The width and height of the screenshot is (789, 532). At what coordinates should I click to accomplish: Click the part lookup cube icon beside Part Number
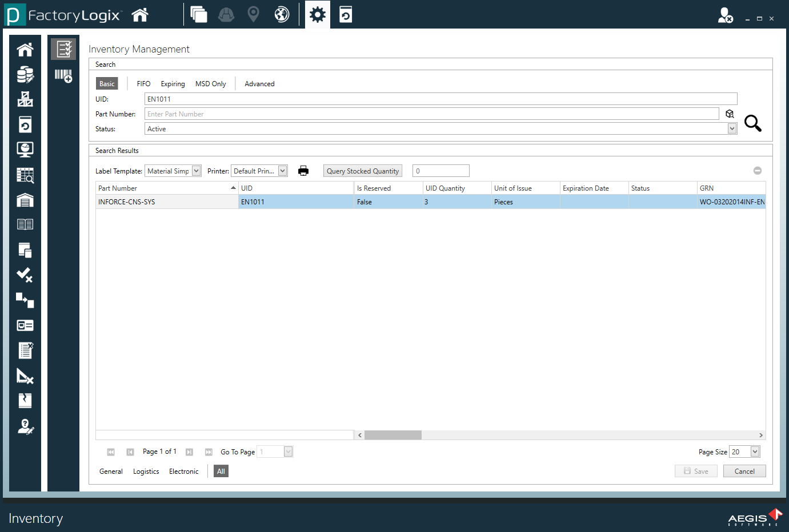tap(730, 114)
